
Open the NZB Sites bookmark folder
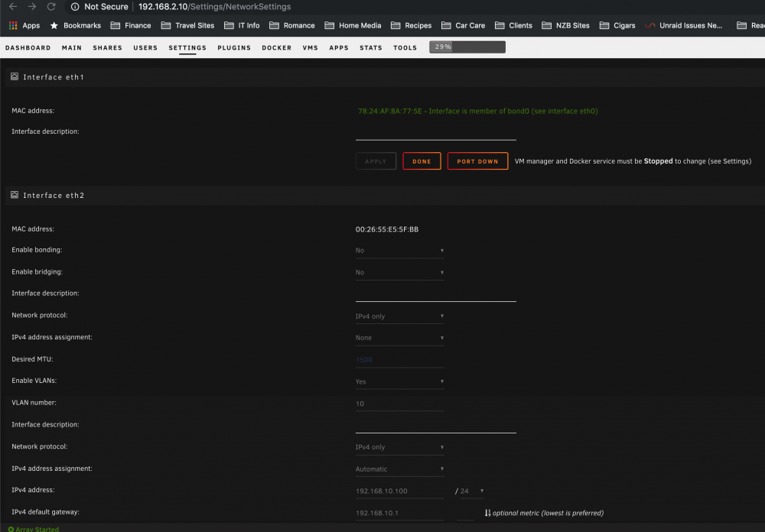pos(565,25)
